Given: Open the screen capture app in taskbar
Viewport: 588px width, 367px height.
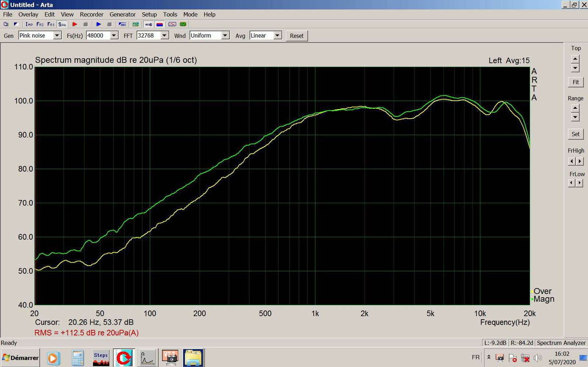Looking at the screenshot, I should pyautogui.click(x=170, y=358).
